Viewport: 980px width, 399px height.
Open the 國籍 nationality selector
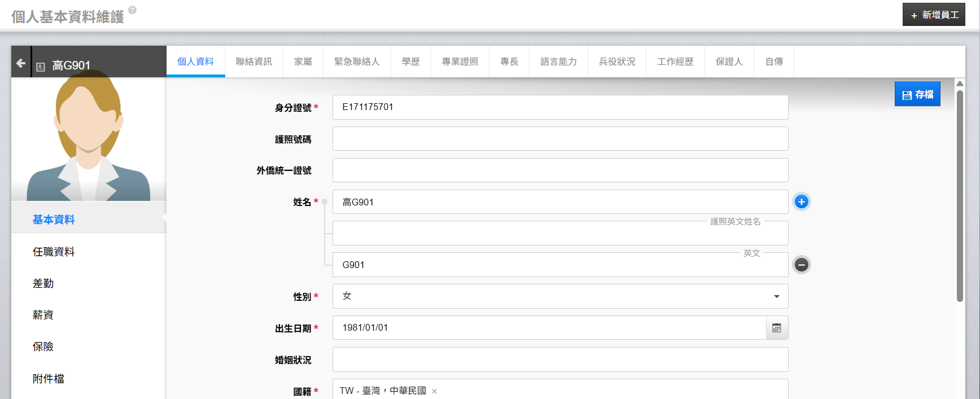tap(610, 391)
